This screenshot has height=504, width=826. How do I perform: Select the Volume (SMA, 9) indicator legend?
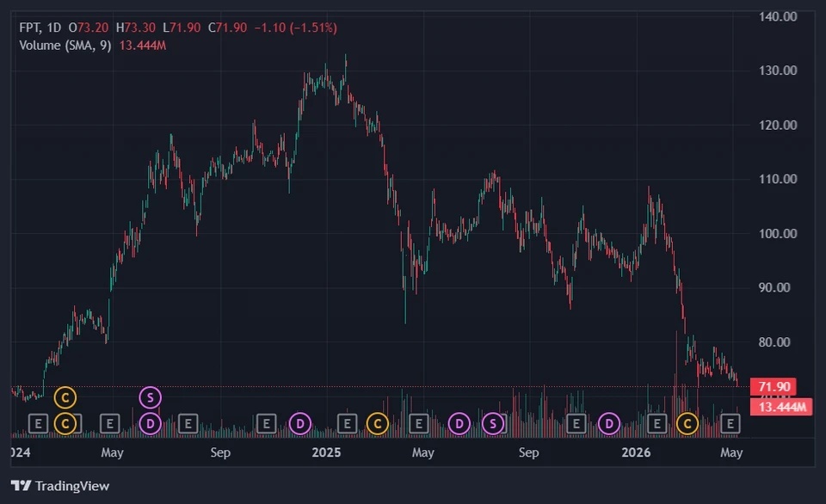click(x=65, y=46)
